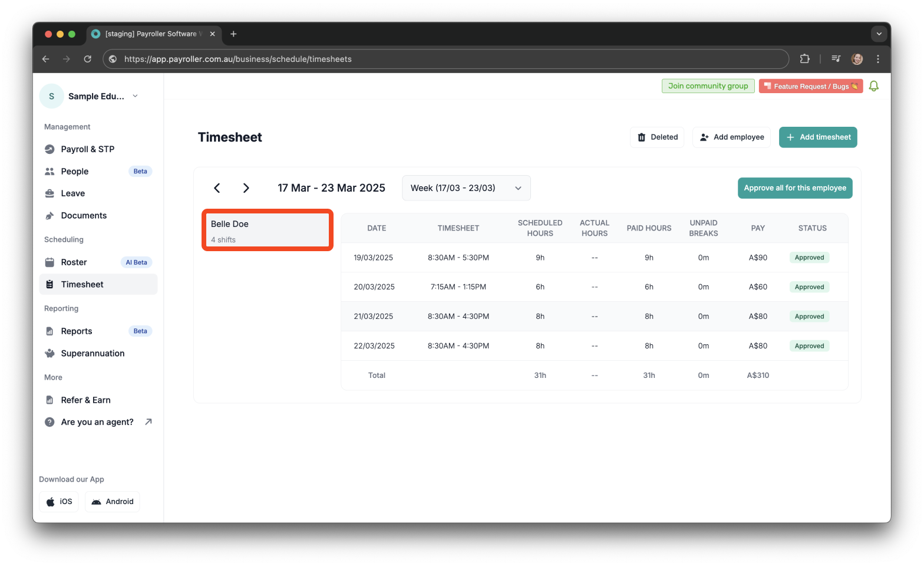
Task: View Deleted timesheets
Action: 657,137
